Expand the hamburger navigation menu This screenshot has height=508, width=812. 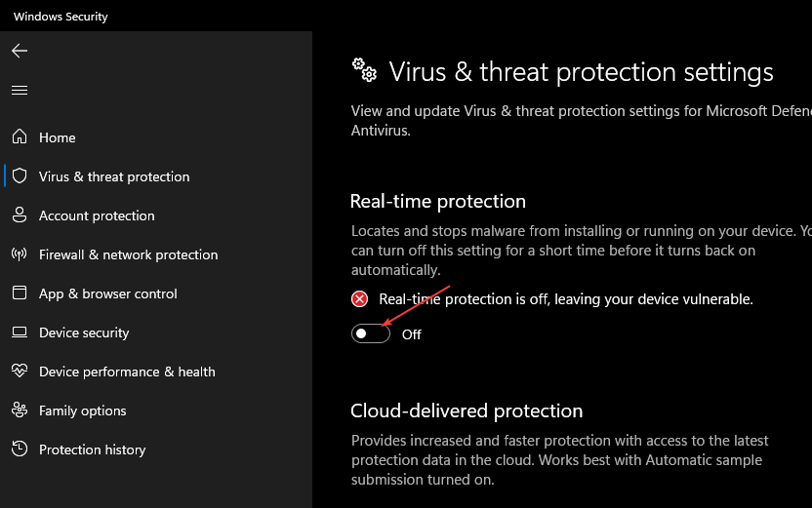(20, 90)
